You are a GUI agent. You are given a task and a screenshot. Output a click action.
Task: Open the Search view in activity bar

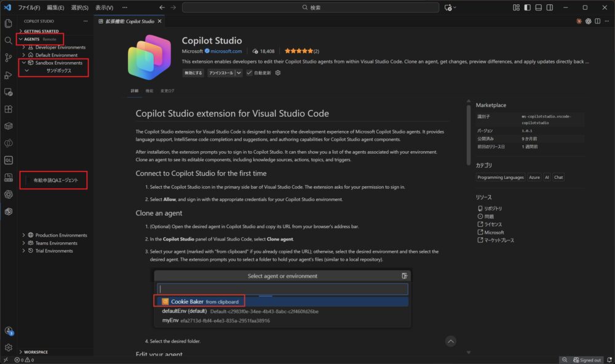pyautogui.click(x=8, y=40)
